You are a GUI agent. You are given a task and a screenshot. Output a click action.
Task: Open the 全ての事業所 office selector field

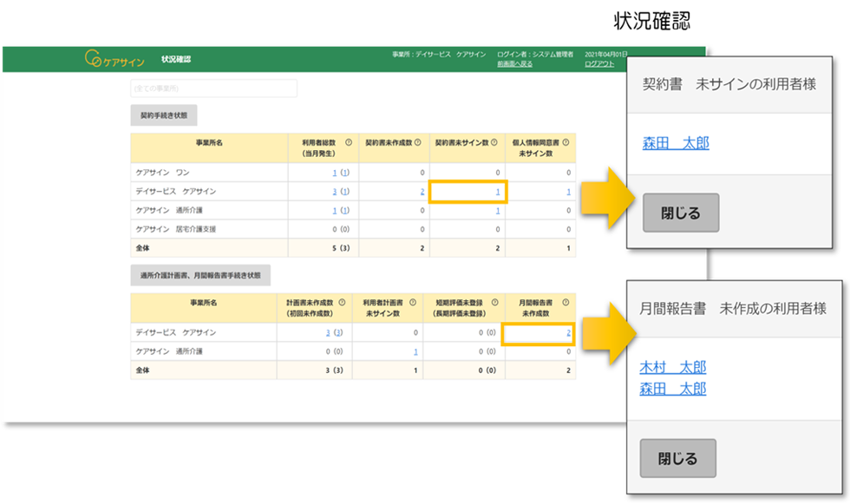pyautogui.click(x=213, y=88)
